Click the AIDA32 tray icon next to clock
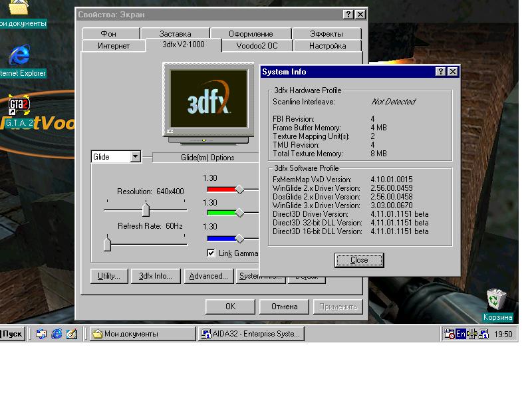Screen dimensions: 532x399 pyautogui.click(x=483, y=334)
